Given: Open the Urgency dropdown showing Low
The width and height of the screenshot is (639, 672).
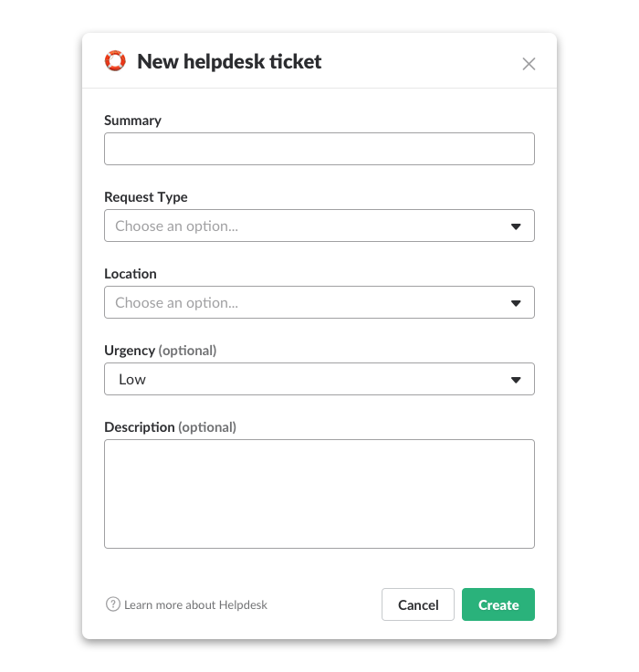Looking at the screenshot, I should click(x=310, y=380).
